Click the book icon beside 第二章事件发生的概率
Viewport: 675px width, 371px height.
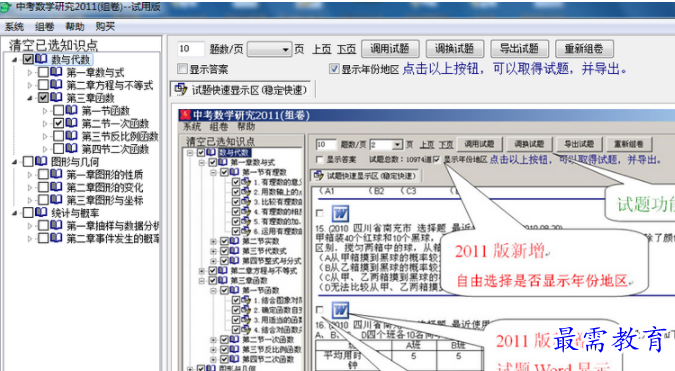pos(56,238)
